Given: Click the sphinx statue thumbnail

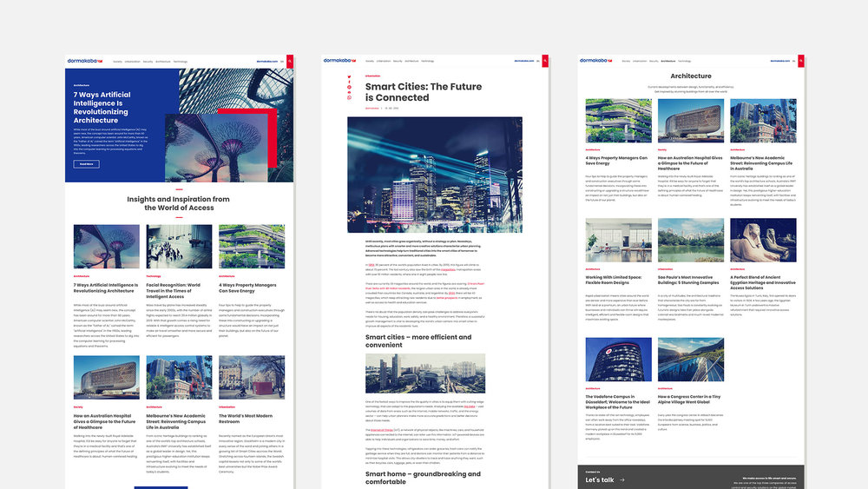Looking at the screenshot, I should pyautogui.click(x=763, y=240).
